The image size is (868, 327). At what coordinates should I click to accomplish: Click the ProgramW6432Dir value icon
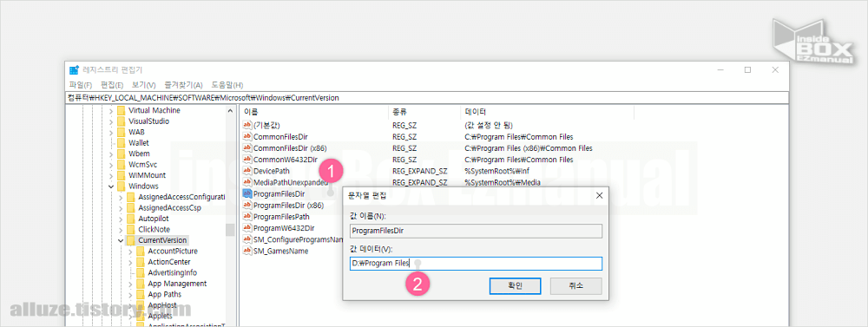tap(247, 228)
